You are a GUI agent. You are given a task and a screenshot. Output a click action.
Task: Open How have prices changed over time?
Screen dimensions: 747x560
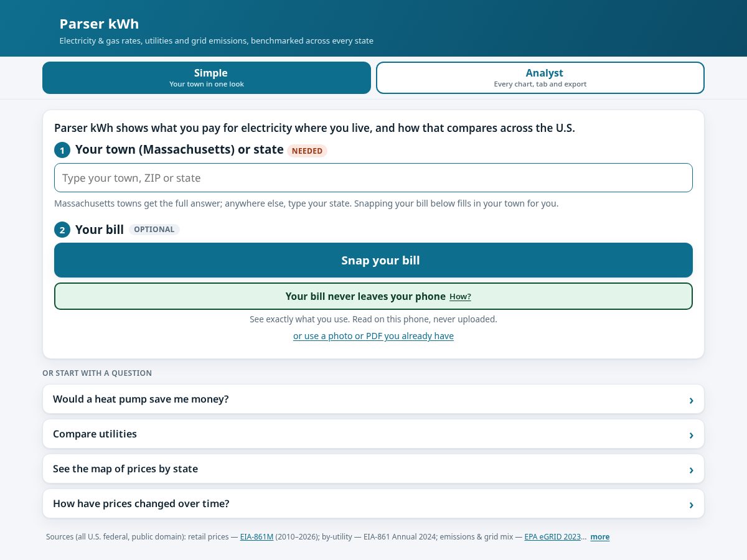point(374,503)
